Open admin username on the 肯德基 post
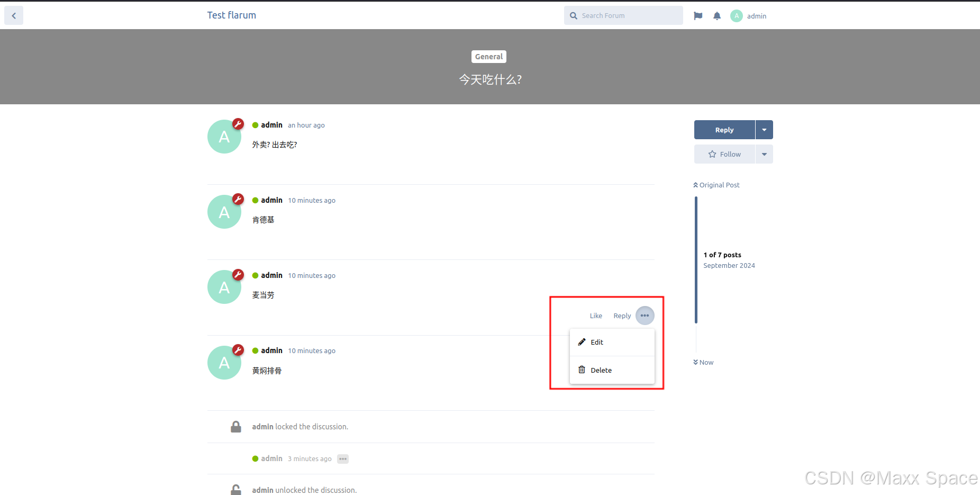980x495 pixels. tap(271, 200)
